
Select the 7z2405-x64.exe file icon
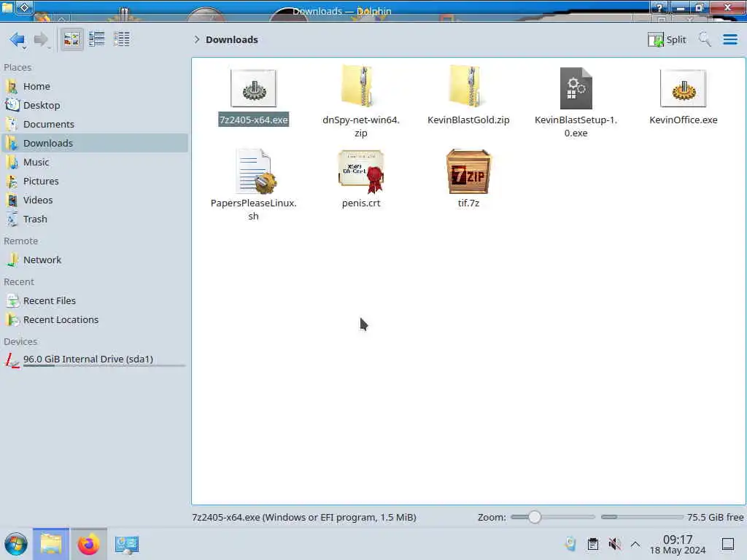pos(253,88)
